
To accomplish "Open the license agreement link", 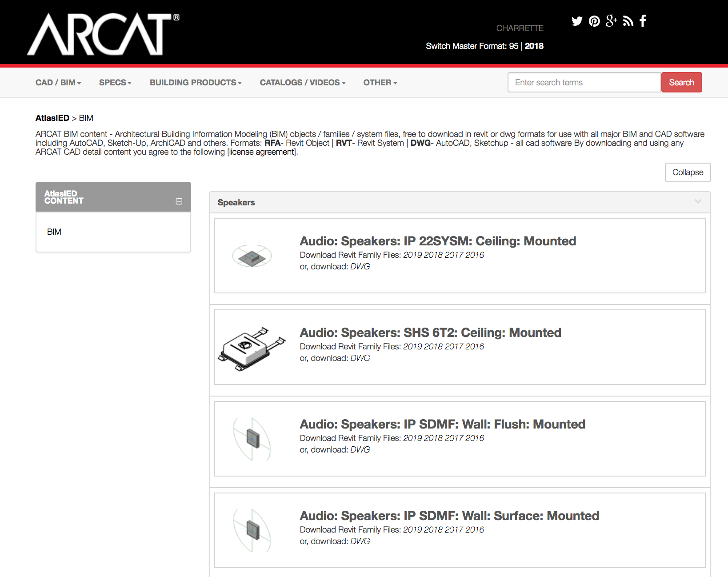I will 262,152.
